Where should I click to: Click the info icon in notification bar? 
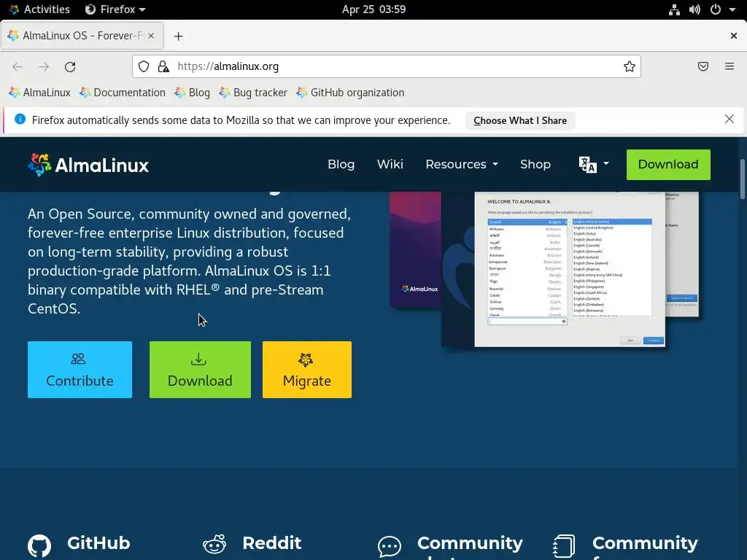tap(20, 119)
